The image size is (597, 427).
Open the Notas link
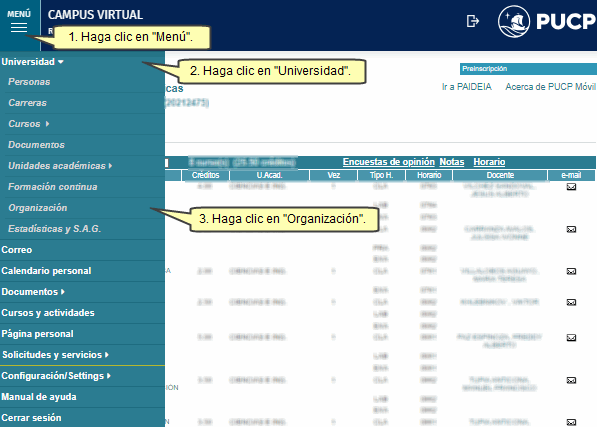click(x=452, y=162)
